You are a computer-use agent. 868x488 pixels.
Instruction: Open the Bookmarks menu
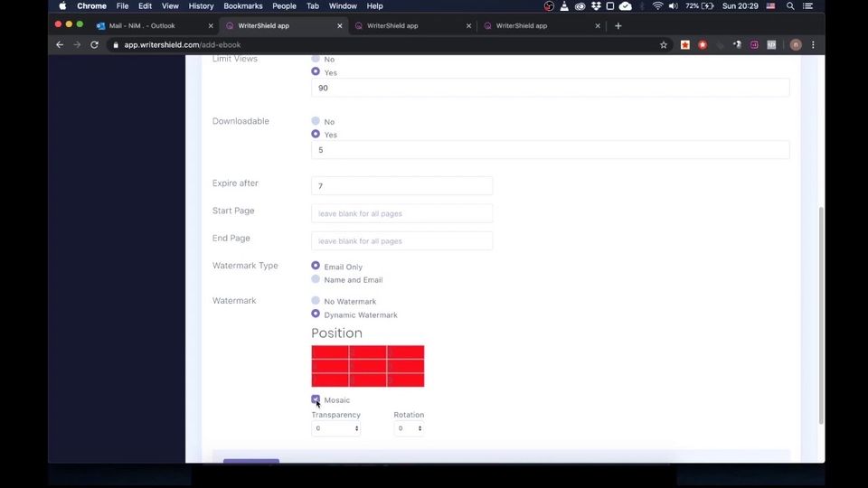(243, 6)
